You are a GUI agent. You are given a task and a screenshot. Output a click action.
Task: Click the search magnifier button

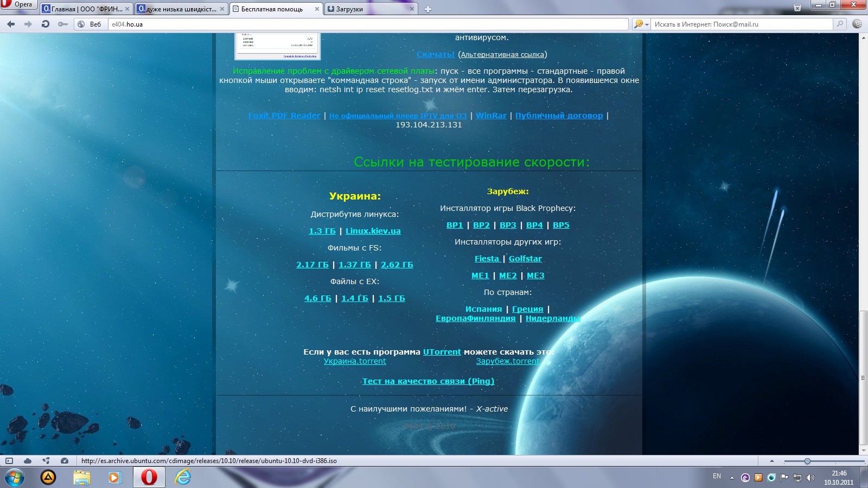click(840, 24)
